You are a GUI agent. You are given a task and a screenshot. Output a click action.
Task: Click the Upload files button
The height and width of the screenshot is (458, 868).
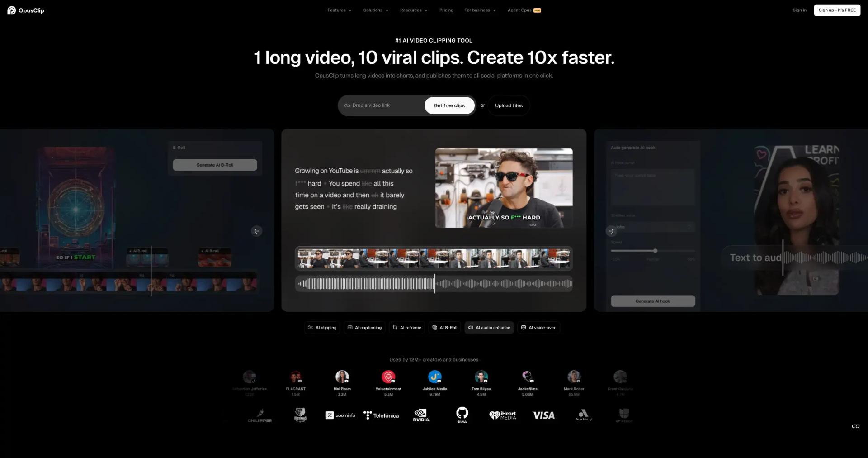point(508,105)
